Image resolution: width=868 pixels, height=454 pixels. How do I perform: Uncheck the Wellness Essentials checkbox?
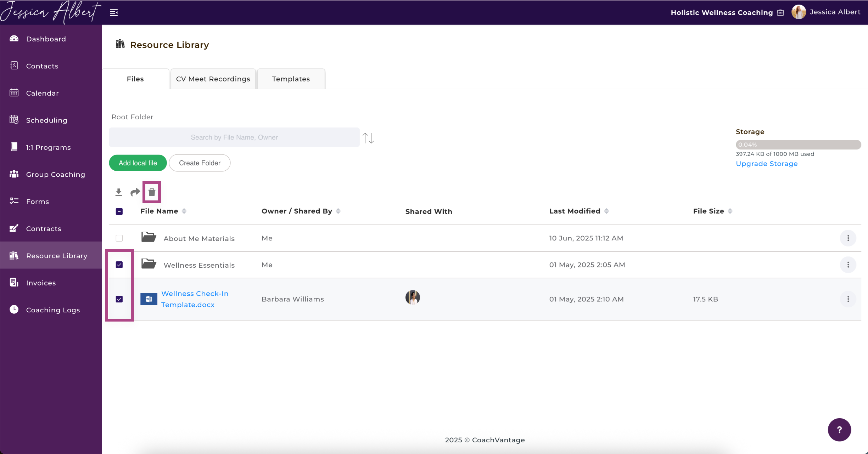click(x=119, y=265)
